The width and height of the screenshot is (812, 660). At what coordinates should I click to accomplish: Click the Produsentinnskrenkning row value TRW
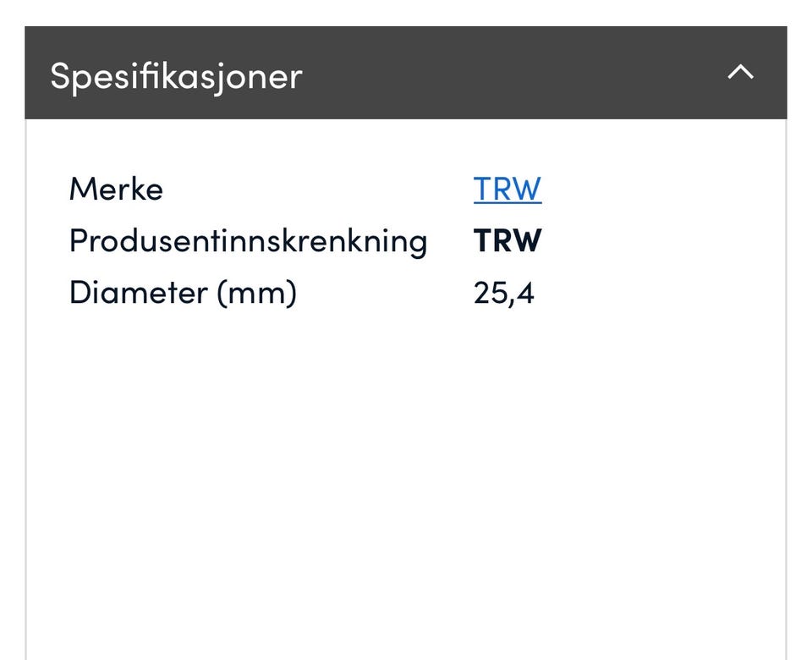[507, 240]
